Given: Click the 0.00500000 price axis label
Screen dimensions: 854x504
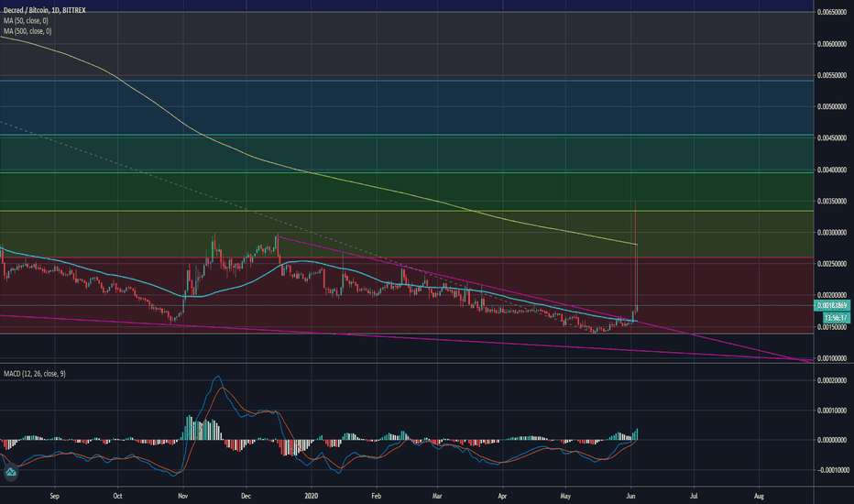Looking at the screenshot, I should coord(832,107).
